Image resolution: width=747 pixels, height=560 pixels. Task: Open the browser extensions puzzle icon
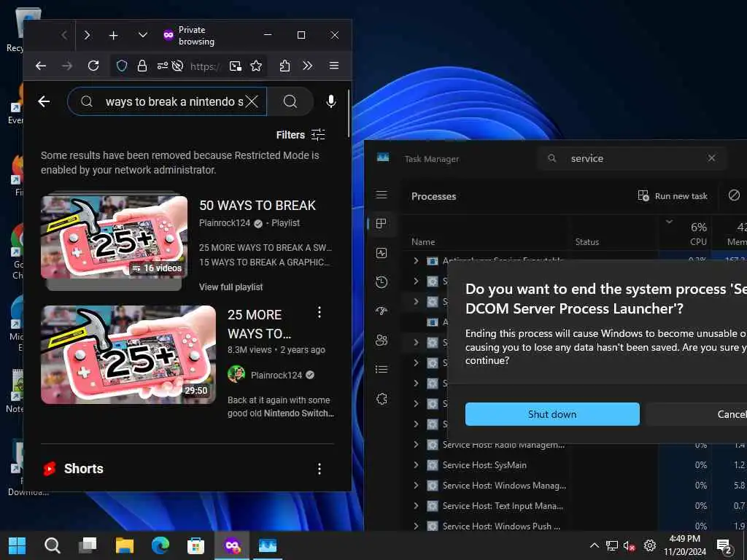point(285,66)
